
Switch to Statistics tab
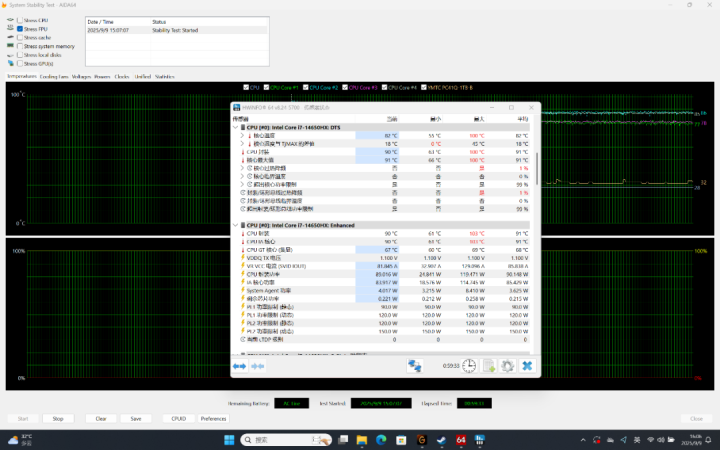coord(164,77)
